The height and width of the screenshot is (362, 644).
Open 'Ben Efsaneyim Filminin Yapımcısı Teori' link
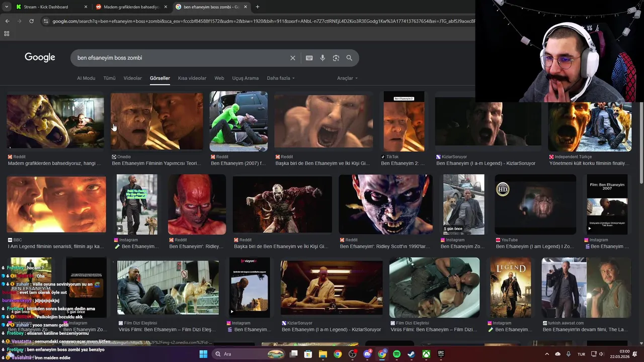(x=156, y=163)
